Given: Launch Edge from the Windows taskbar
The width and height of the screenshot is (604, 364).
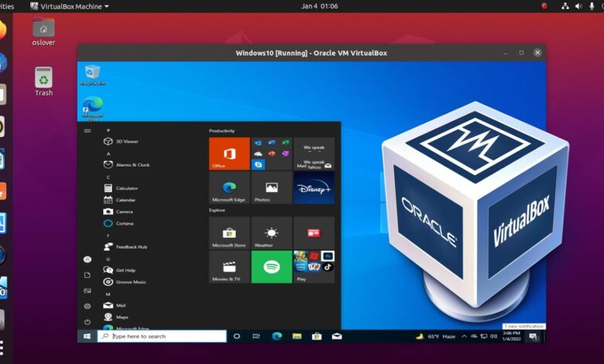Looking at the screenshot, I should (x=276, y=336).
